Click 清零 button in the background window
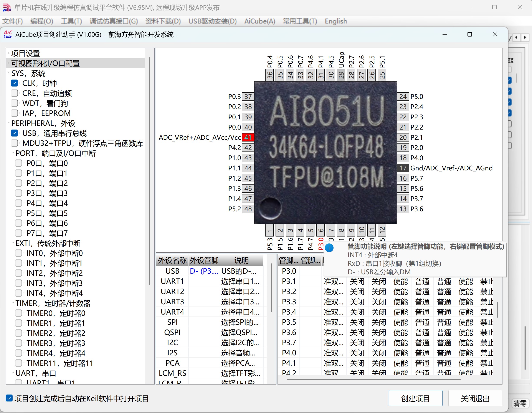532x413 pixels. (x=520, y=403)
